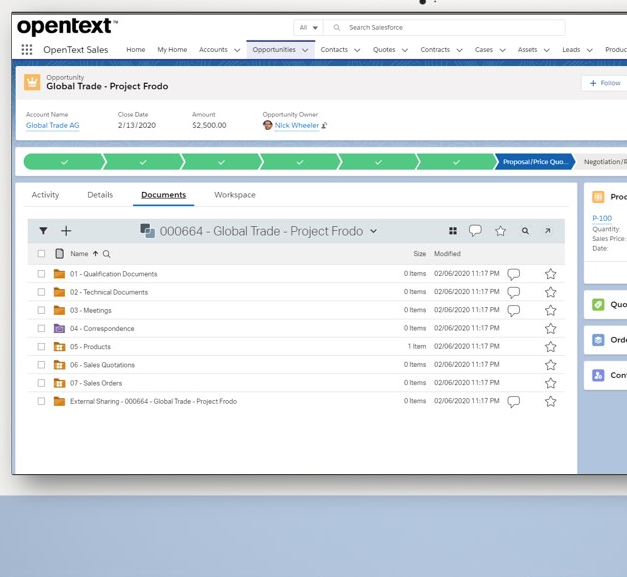627x577 pixels.
Task: Add a new item with plus icon
Action: click(x=66, y=231)
